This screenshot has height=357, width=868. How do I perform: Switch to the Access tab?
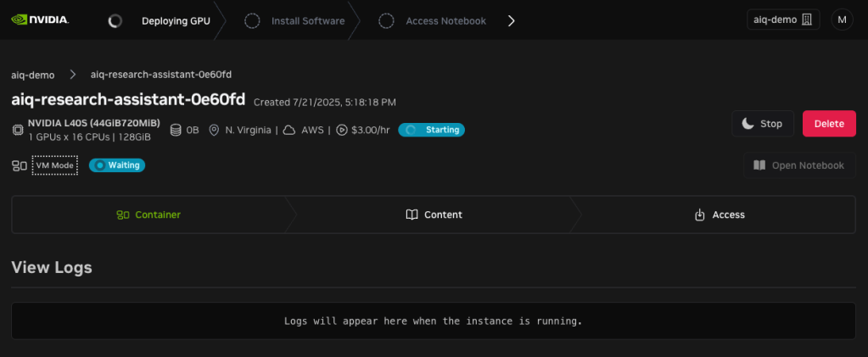point(719,215)
